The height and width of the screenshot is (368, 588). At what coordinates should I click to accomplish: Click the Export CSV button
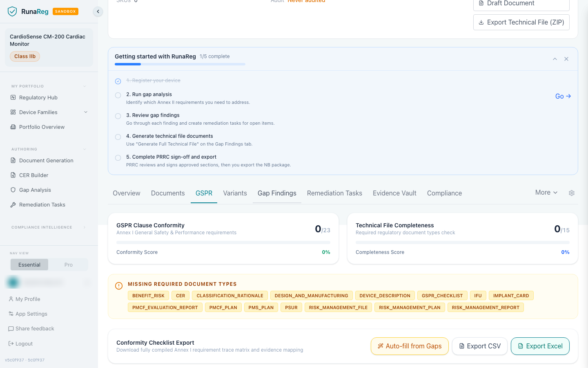point(480,346)
